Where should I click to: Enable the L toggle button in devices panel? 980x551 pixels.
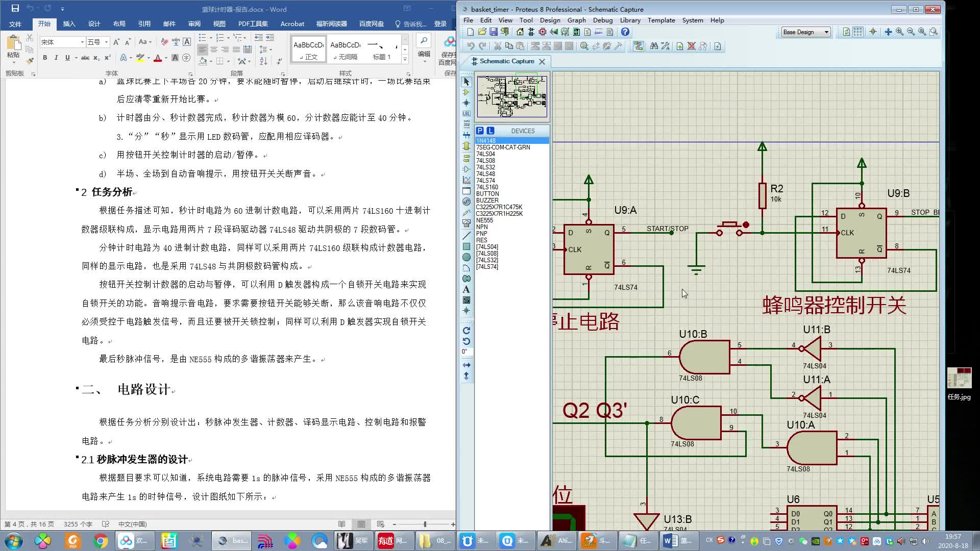(x=491, y=131)
